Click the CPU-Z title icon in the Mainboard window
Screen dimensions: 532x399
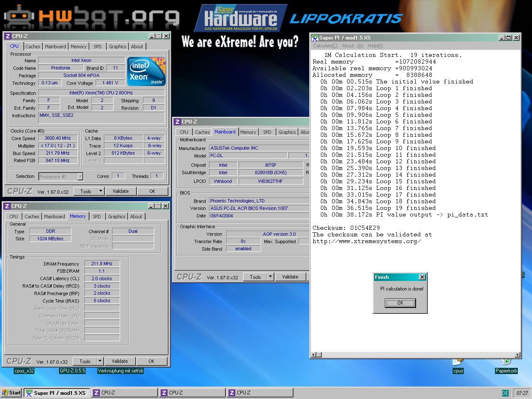tap(177, 122)
